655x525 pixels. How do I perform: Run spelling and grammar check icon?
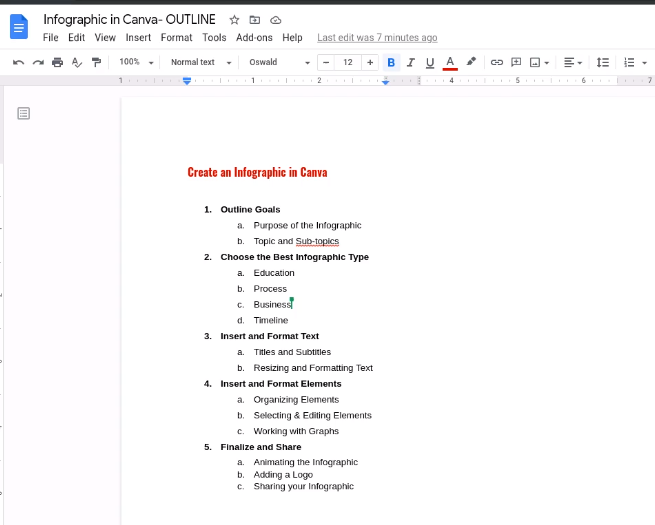coord(77,62)
